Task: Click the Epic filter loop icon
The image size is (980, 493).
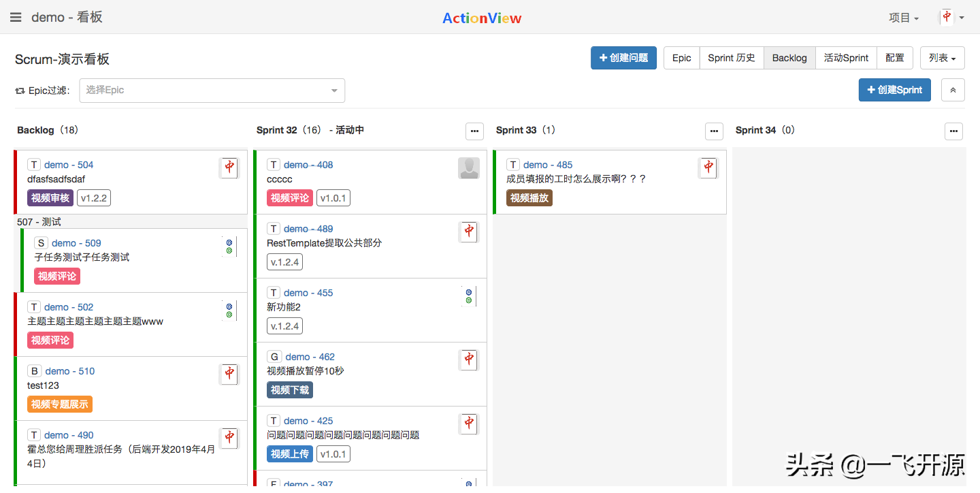Action: [x=20, y=91]
